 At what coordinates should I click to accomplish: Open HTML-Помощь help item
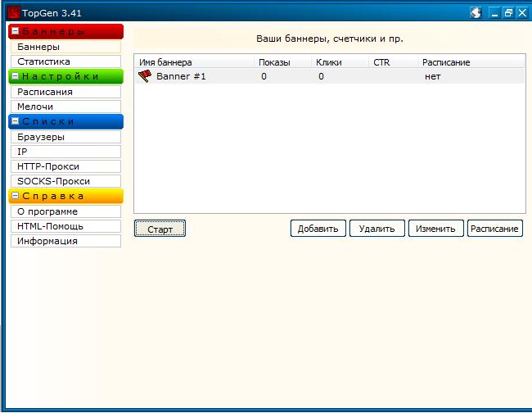[65, 226]
